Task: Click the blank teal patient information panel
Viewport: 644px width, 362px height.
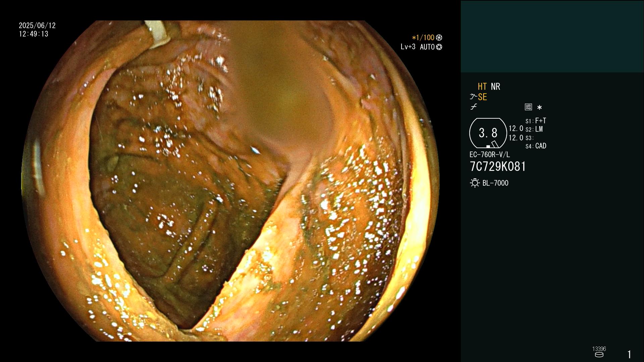Action: click(x=552, y=36)
